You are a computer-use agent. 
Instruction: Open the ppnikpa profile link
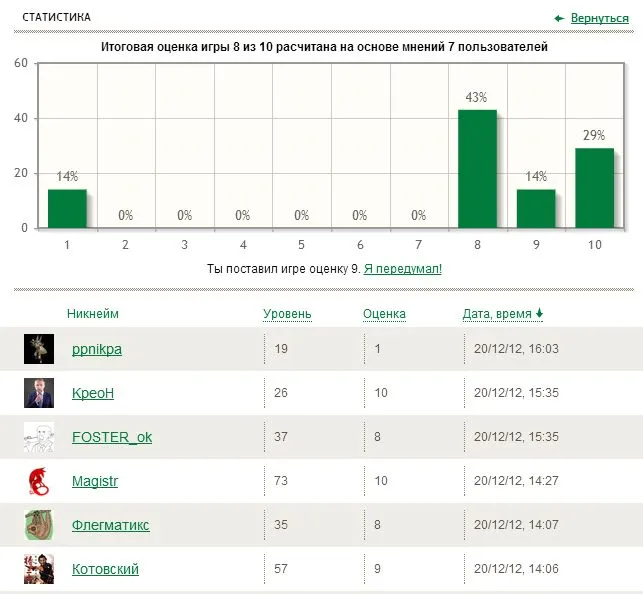point(97,349)
